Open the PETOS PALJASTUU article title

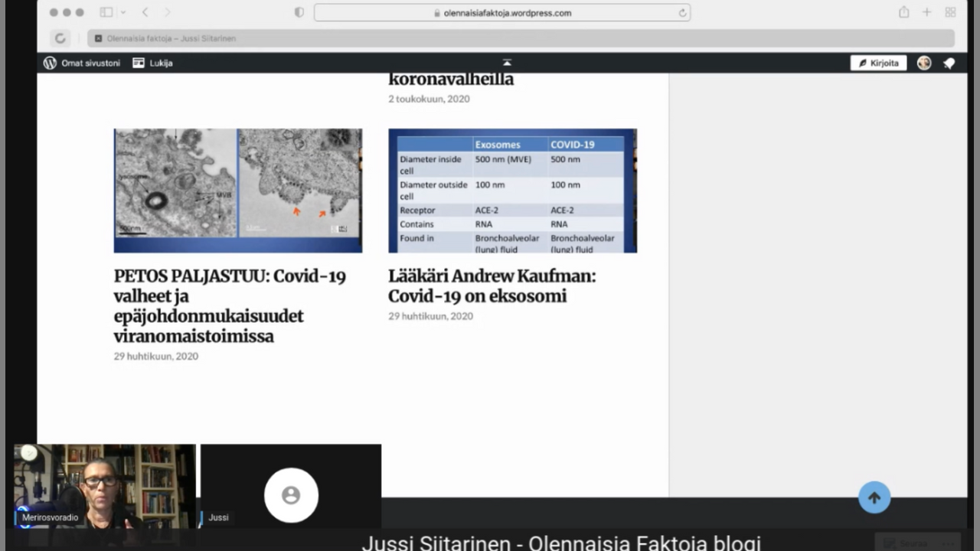click(x=230, y=306)
